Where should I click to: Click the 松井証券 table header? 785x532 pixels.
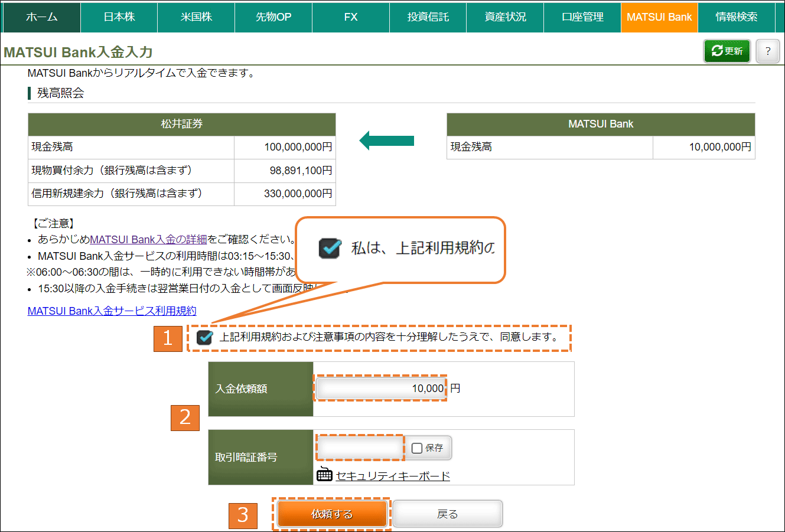pos(182,124)
